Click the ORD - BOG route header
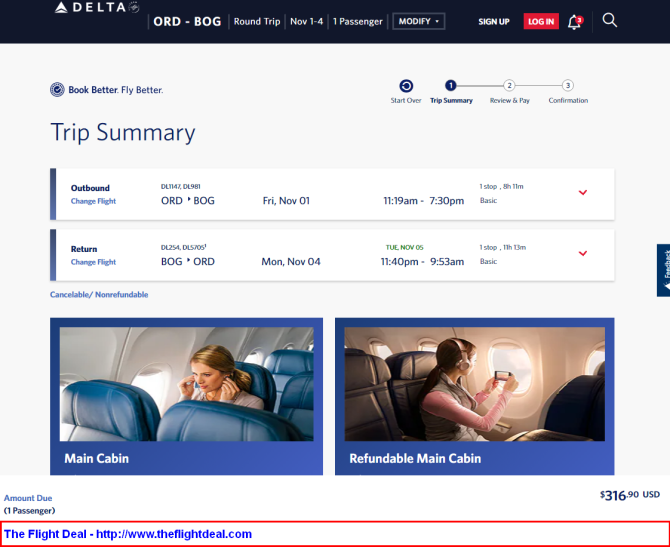The image size is (670, 547). coord(187,21)
